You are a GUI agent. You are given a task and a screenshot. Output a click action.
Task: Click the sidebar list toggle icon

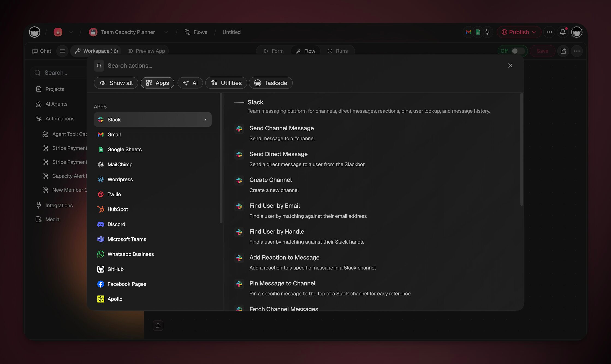point(62,51)
